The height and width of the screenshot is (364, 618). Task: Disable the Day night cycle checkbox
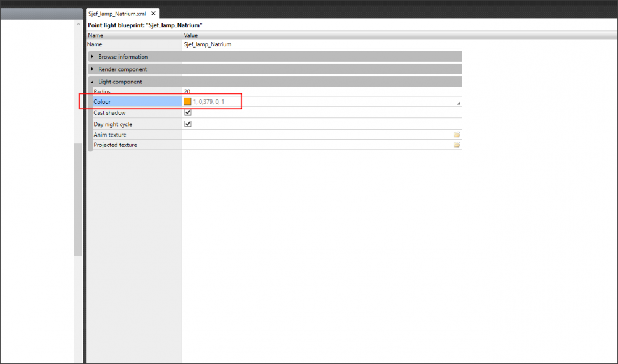click(188, 124)
